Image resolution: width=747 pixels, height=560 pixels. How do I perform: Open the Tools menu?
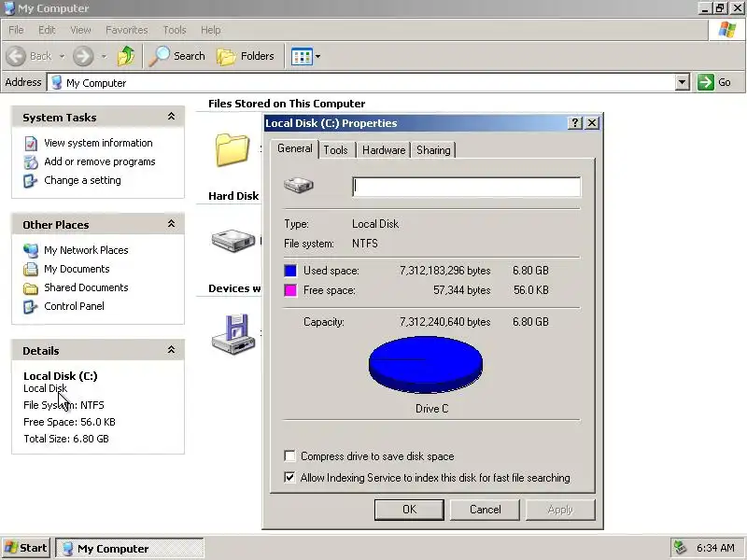click(175, 30)
